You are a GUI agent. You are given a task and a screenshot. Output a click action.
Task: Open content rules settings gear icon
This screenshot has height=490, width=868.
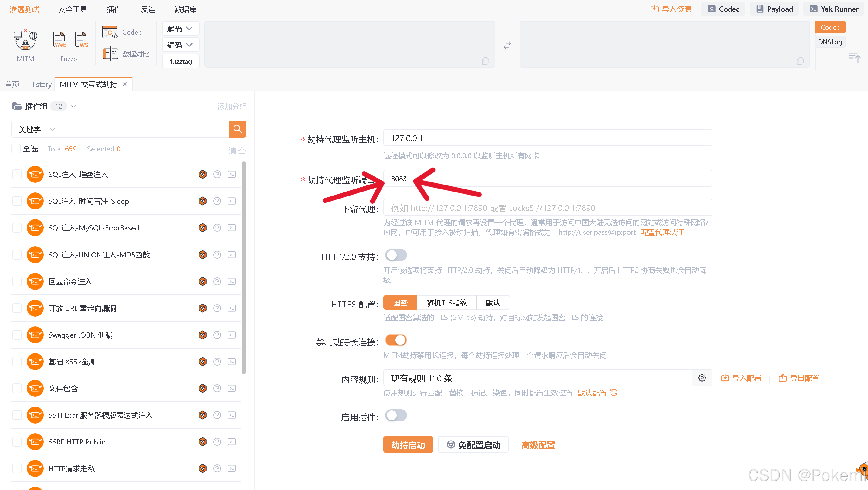[702, 378]
